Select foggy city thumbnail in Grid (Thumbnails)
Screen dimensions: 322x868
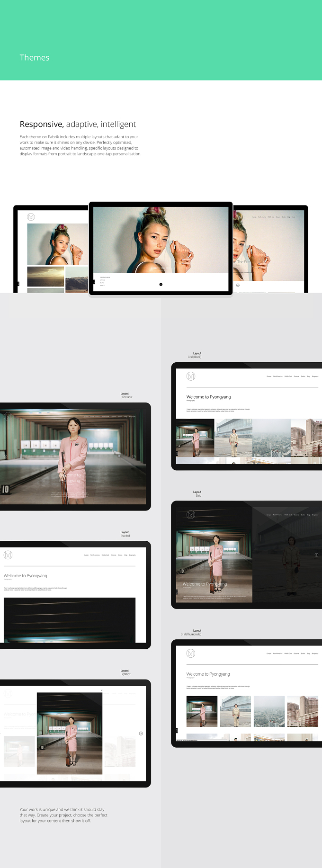[269, 711]
